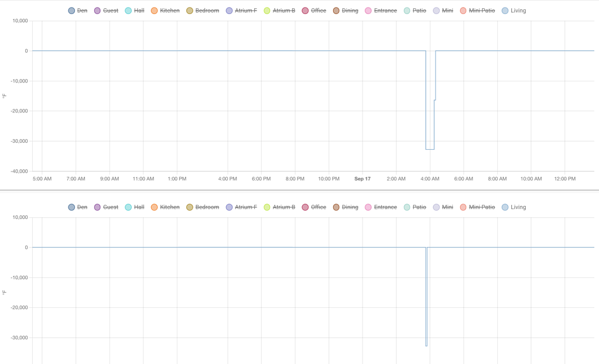Viewport: 599px width, 364px height.
Task: Click the Den legend color icon
Action: (x=71, y=10)
